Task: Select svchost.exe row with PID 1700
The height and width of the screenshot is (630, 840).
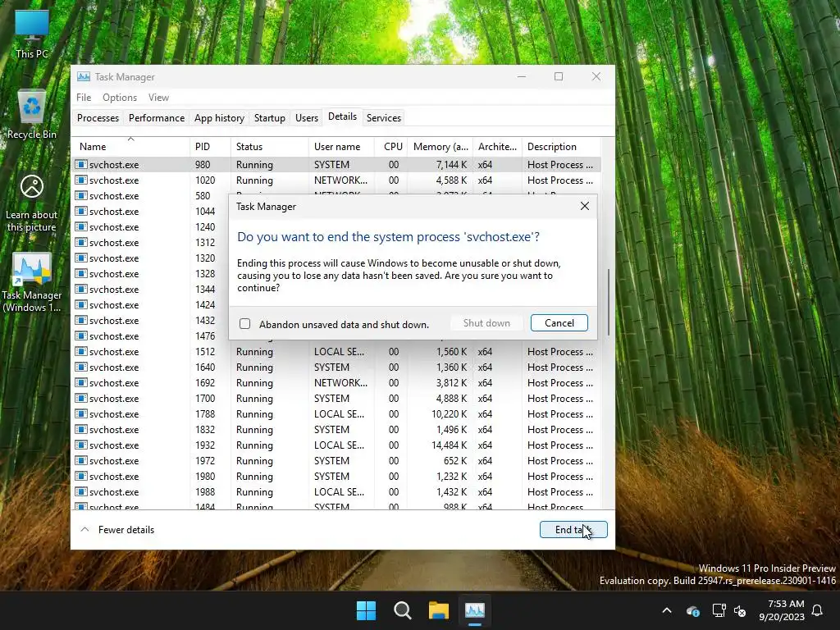Action: point(336,398)
